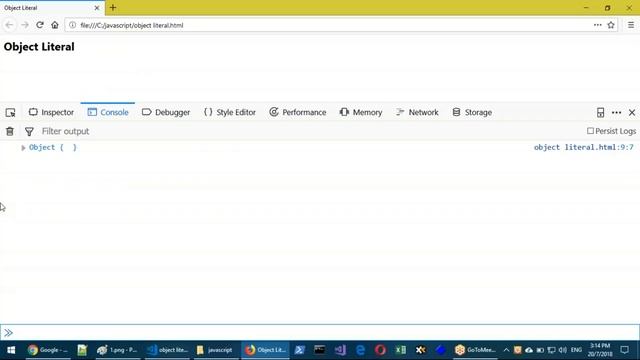Open the 1.png paint taskbar item

[118, 350]
